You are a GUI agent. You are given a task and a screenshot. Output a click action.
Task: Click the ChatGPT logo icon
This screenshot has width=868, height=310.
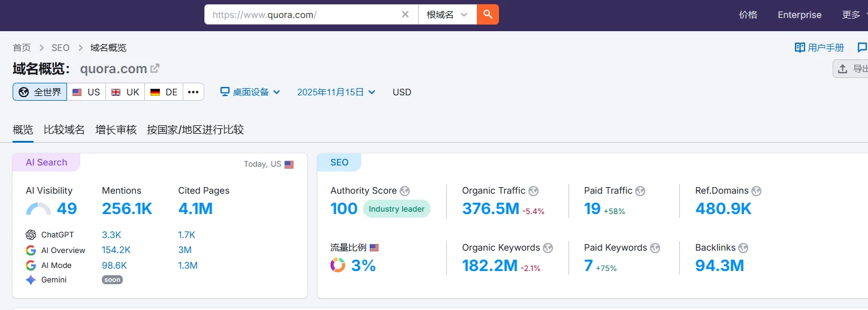tap(31, 234)
